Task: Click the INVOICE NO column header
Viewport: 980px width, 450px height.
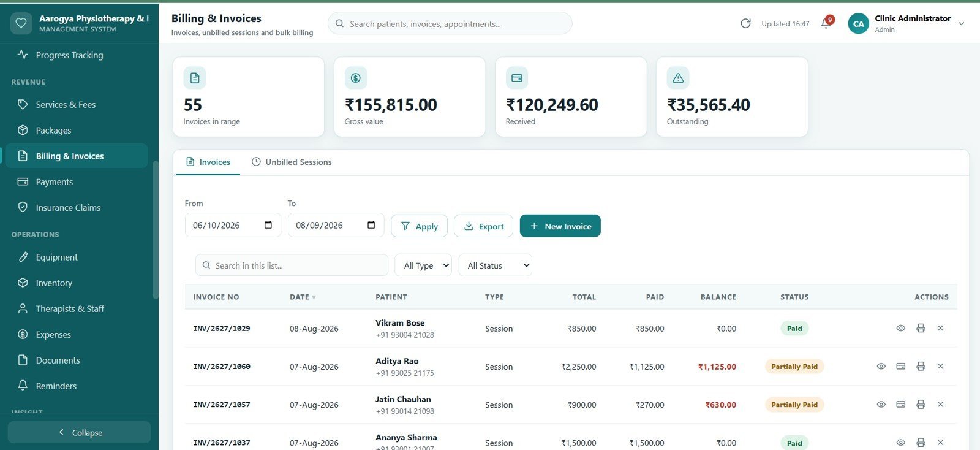Action: pos(216,297)
